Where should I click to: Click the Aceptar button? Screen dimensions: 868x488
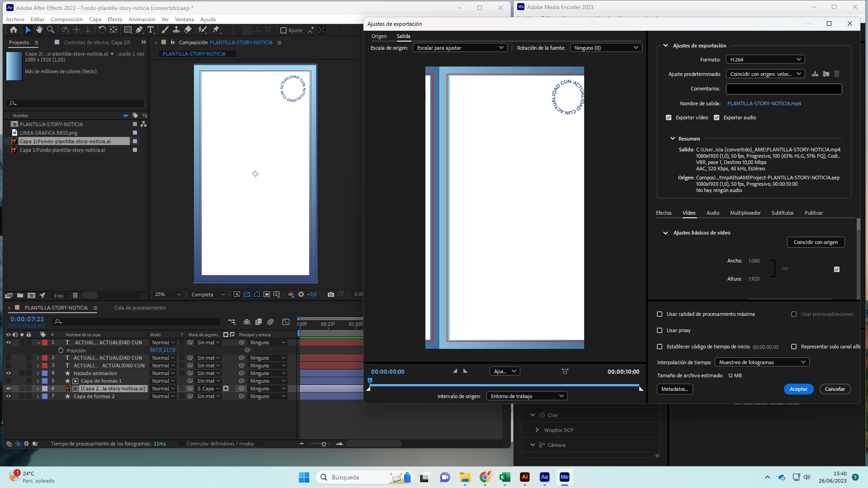pyautogui.click(x=798, y=389)
